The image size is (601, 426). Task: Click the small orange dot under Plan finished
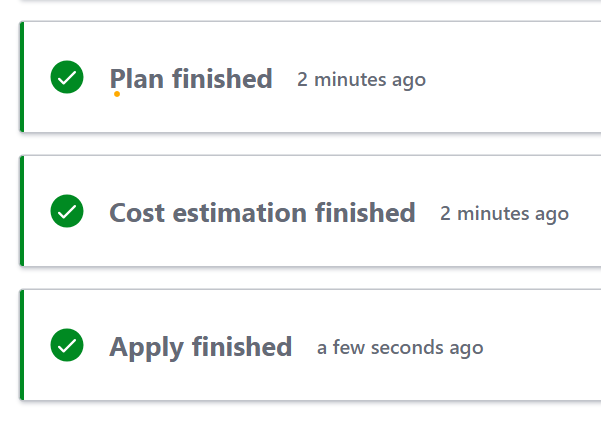[117, 94]
